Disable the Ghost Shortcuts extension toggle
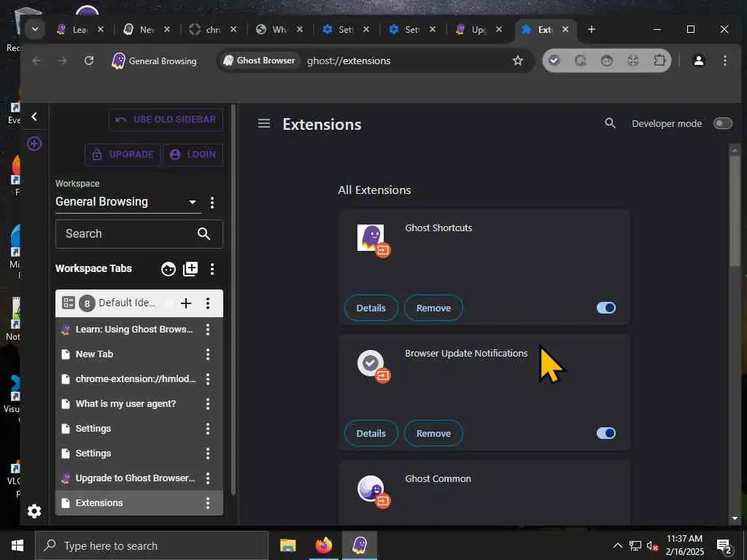The height and width of the screenshot is (560, 747). tap(606, 308)
